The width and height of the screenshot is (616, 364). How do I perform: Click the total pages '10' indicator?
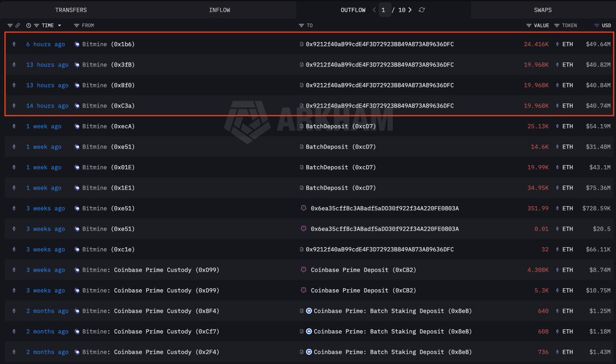(x=401, y=10)
